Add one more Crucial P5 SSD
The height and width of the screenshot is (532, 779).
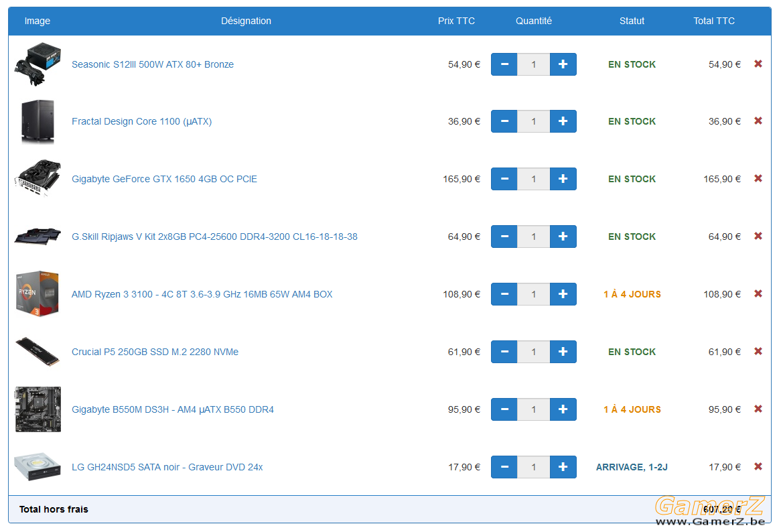click(x=563, y=352)
